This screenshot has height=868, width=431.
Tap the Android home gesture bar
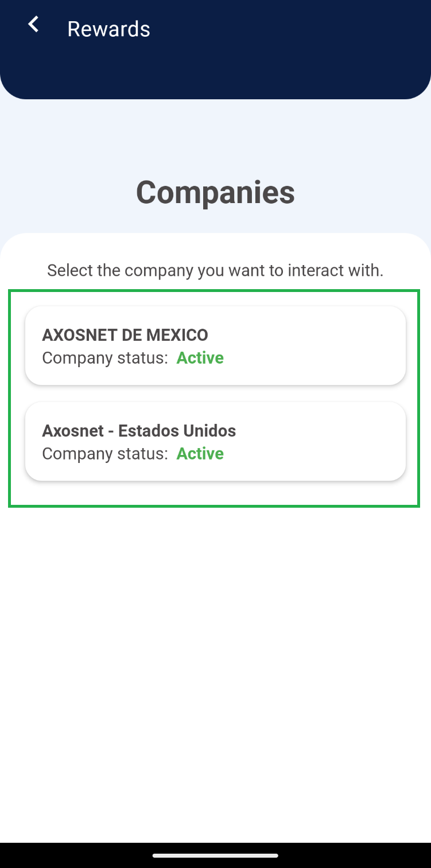[x=215, y=855]
